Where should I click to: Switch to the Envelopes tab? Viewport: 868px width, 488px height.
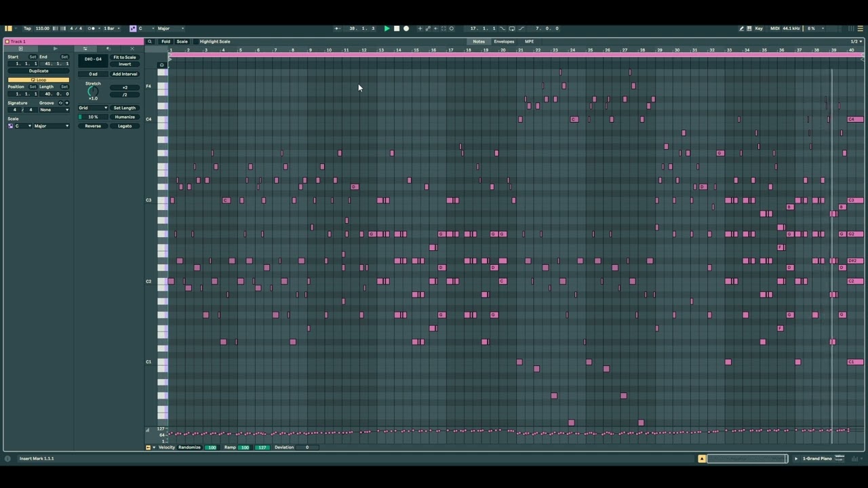pos(504,41)
